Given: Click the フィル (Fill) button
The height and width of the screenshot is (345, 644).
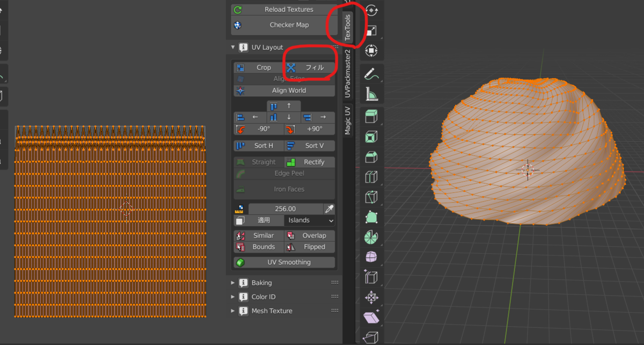Looking at the screenshot, I should point(310,68).
